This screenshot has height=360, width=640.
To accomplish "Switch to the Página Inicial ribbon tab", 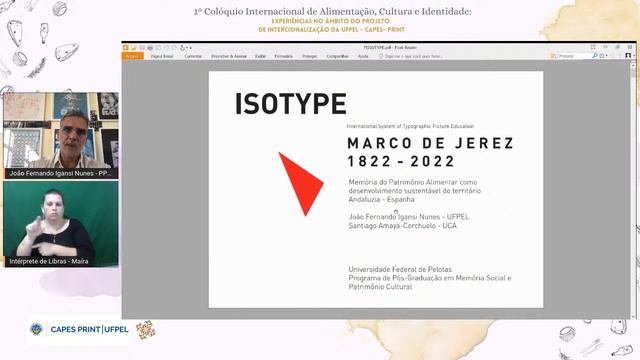I will pyautogui.click(x=162, y=56).
